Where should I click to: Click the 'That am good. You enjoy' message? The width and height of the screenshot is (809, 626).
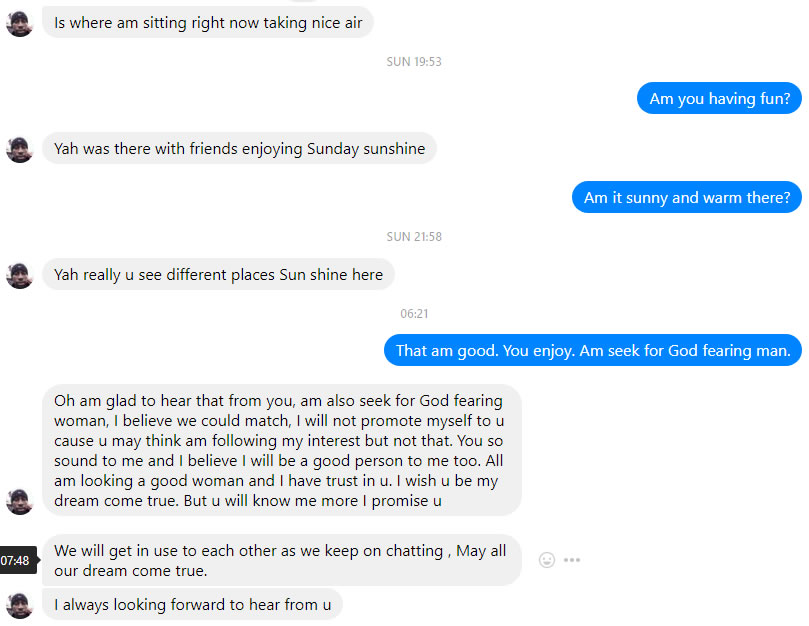(x=593, y=350)
